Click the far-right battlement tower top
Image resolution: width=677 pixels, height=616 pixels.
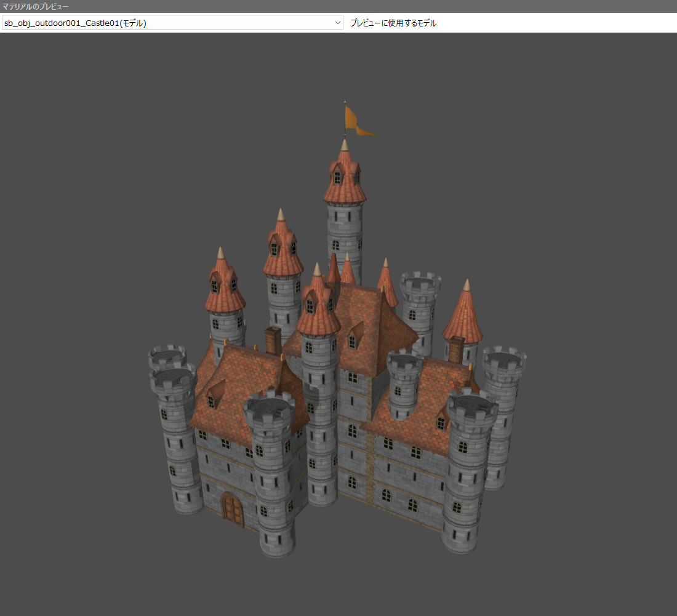(504, 359)
